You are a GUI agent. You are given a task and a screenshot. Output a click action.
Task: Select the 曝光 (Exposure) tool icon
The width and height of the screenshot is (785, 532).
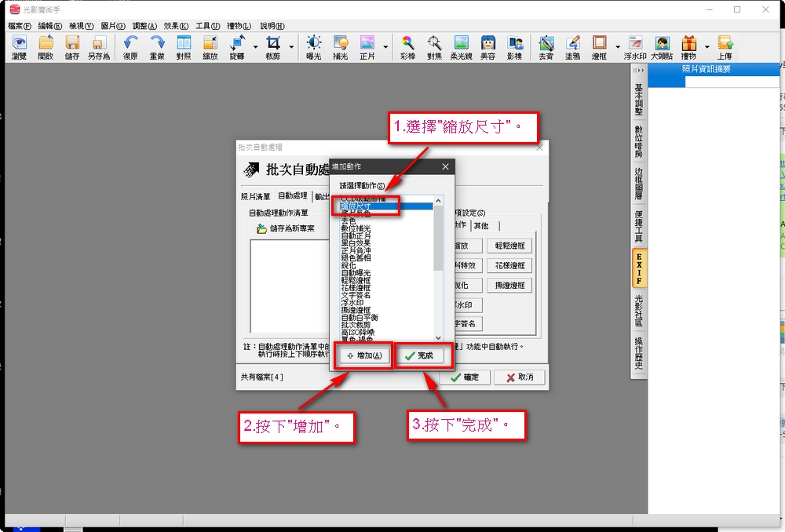(313, 47)
